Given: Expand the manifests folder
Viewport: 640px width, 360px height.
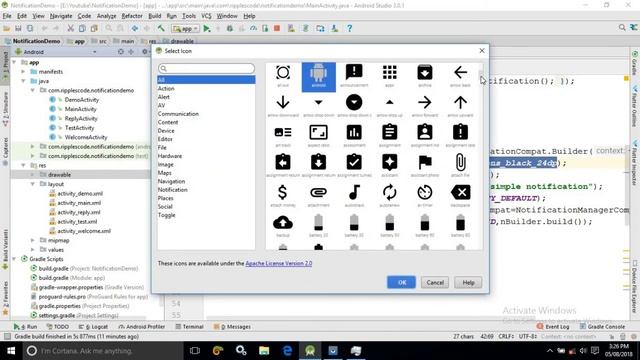Looking at the screenshot, I should point(23,71).
